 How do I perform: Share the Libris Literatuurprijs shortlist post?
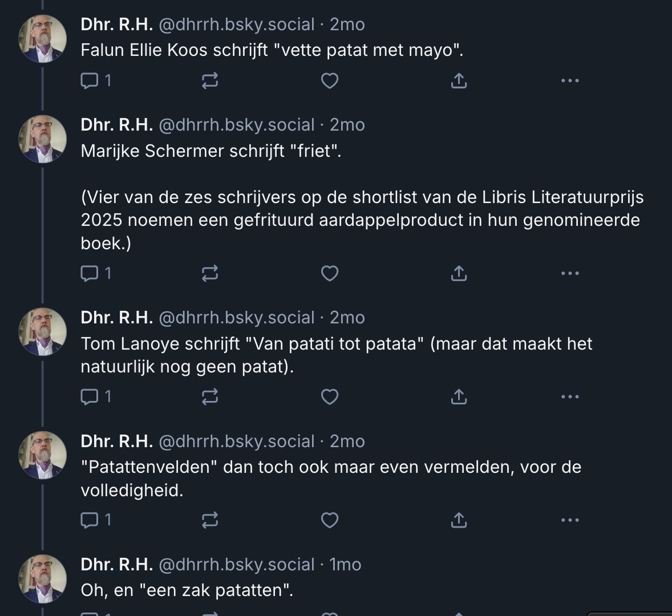tap(459, 274)
